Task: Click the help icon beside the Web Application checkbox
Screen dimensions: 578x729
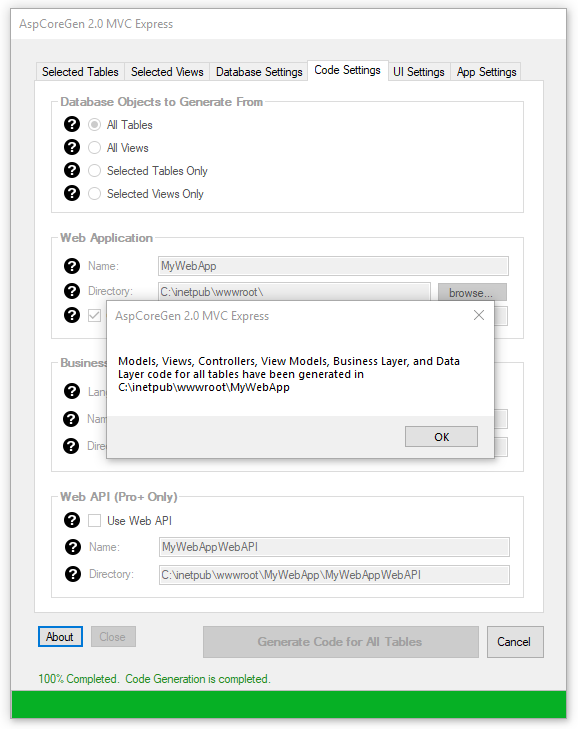Action: tap(72, 315)
